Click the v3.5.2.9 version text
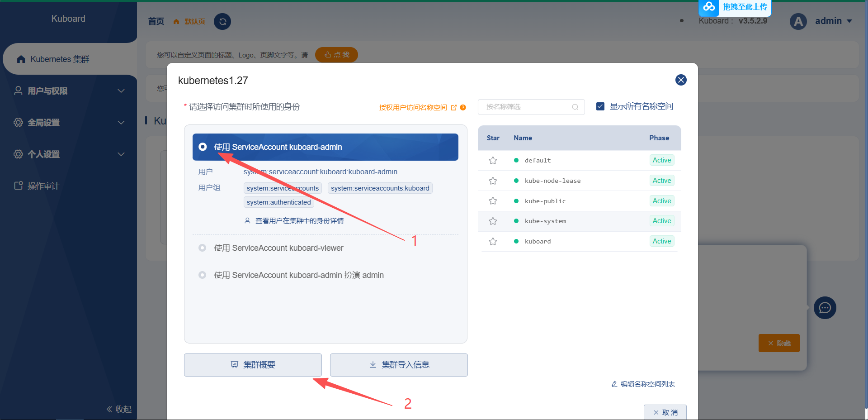This screenshot has height=420, width=868. (x=753, y=21)
